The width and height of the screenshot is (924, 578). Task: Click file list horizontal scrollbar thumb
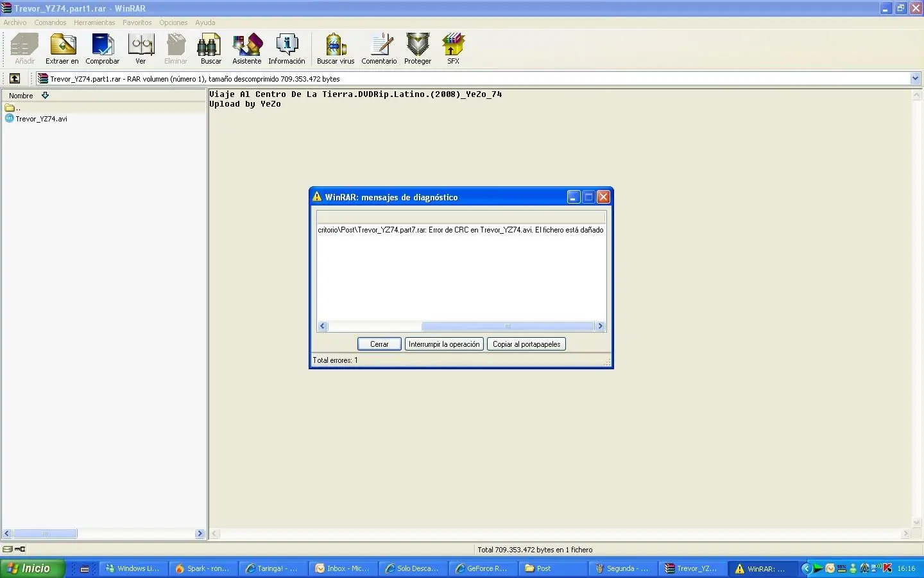pos(45,534)
